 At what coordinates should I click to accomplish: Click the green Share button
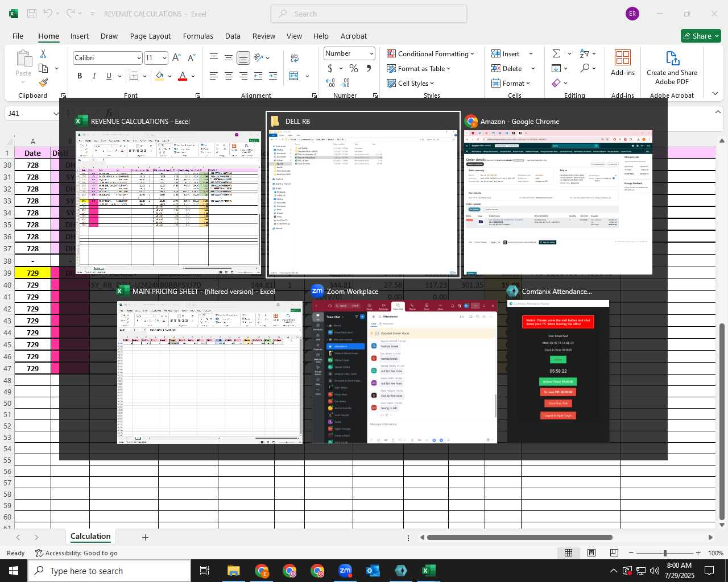pos(701,36)
